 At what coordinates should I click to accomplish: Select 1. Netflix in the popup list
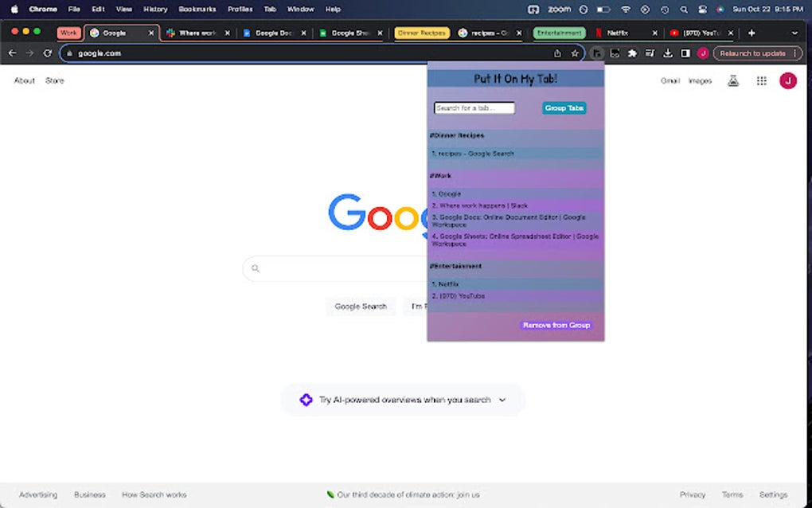coord(516,283)
